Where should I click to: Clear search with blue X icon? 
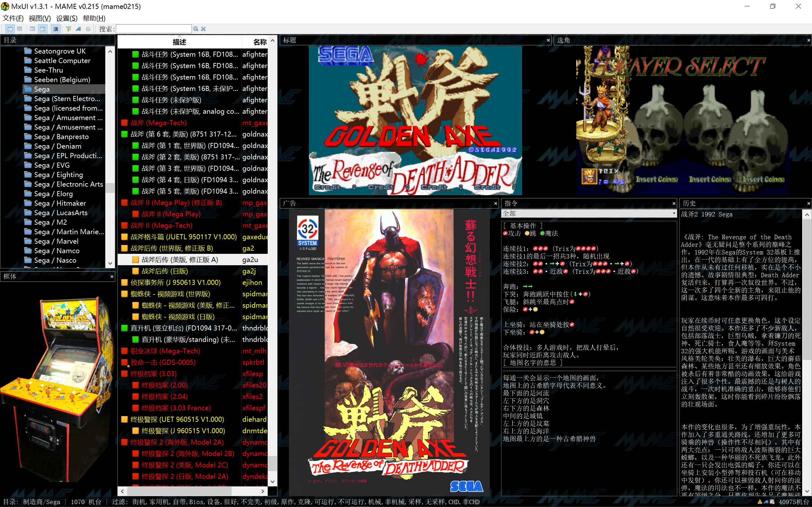click(203, 29)
